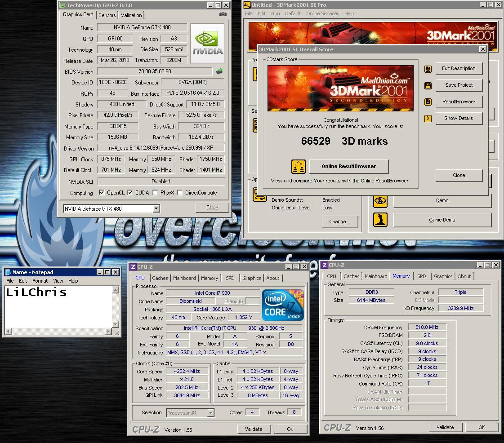Open the Graphics tab in the CPU-Z Memory window
Viewport: 504px width, 443px height.
(x=443, y=276)
